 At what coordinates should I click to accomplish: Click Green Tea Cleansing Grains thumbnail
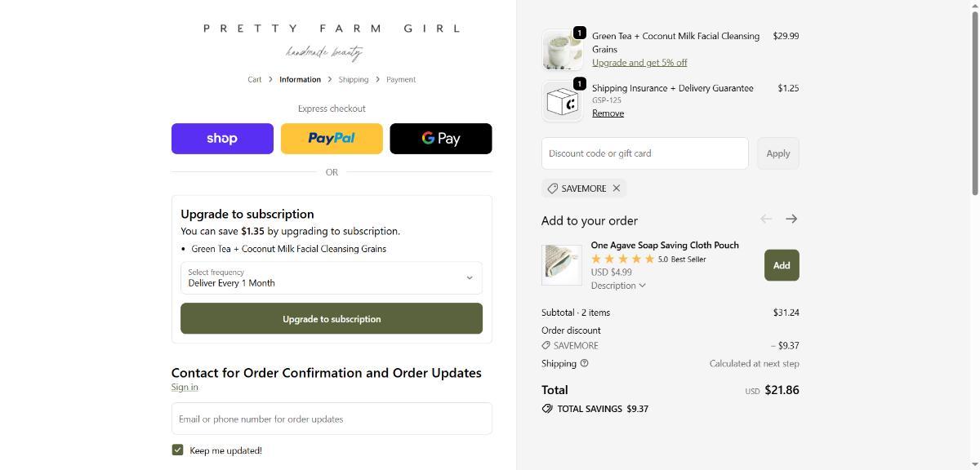(562, 50)
